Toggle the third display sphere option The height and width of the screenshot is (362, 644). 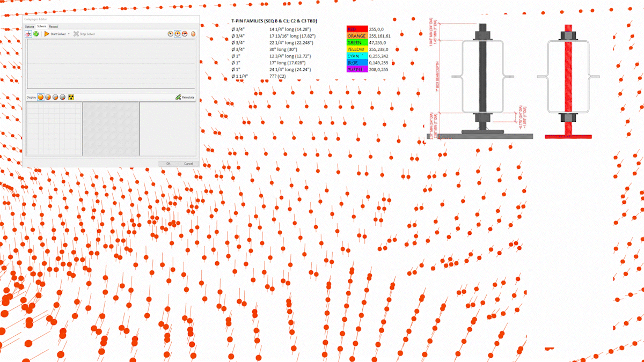55,98
